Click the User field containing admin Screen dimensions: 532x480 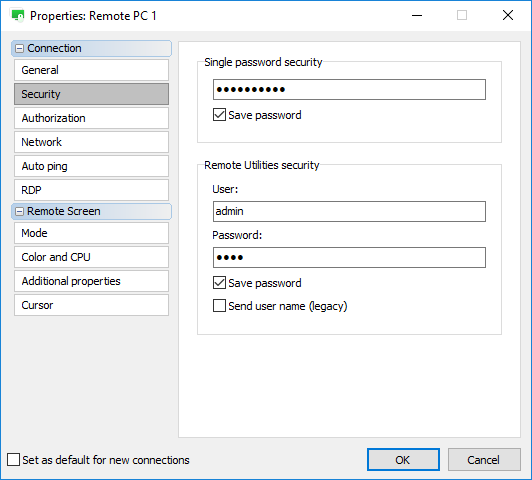pos(349,211)
